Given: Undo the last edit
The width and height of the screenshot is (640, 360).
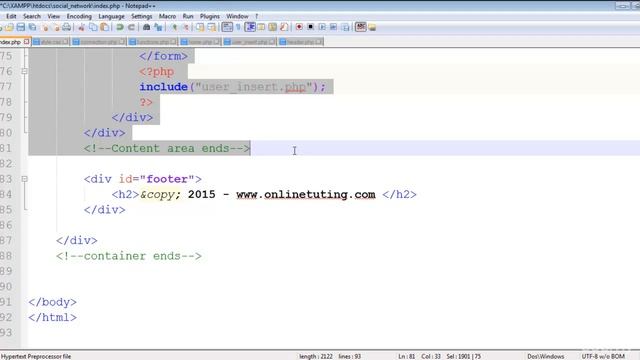Looking at the screenshot, I should [120, 27].
